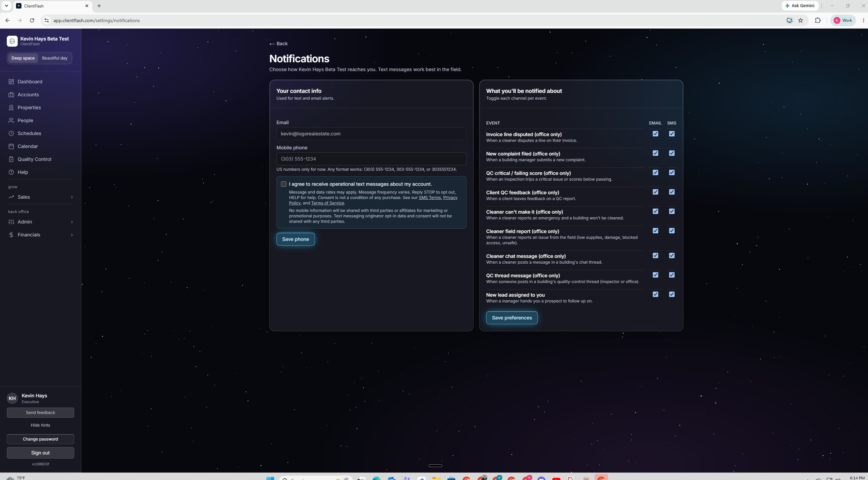Open the Extensions puzzle icon
Viewport: 868px width, 480px height.
(818, 20)
